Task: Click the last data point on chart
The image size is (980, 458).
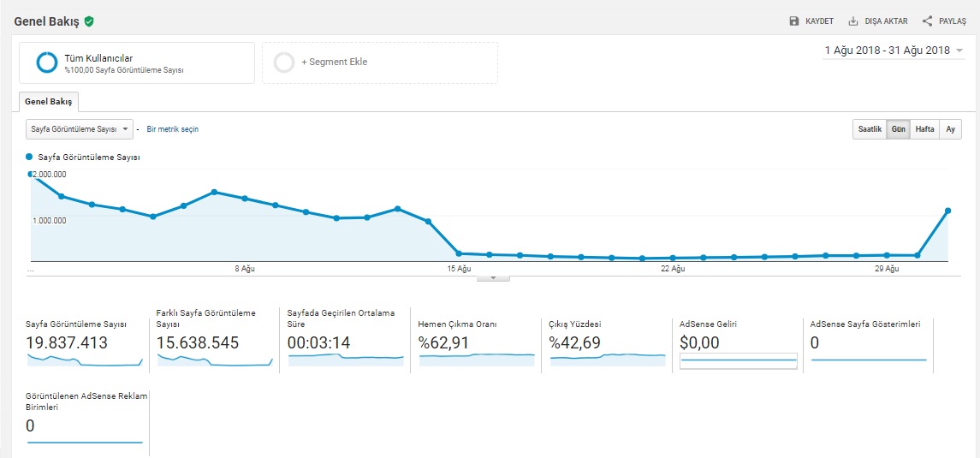Action: (x=947, y=210)
